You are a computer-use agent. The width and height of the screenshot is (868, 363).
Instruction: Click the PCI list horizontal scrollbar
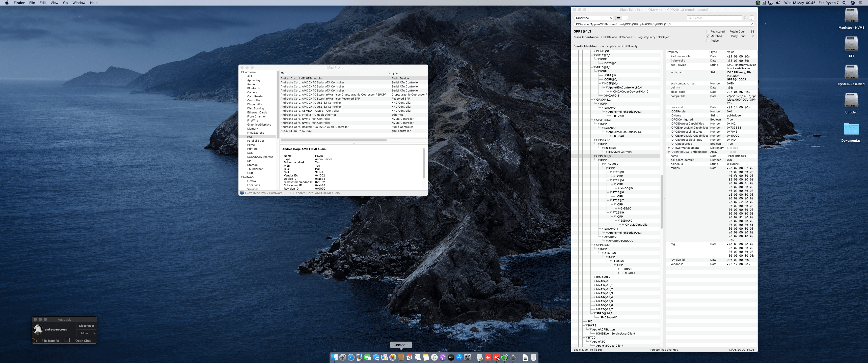334,140
